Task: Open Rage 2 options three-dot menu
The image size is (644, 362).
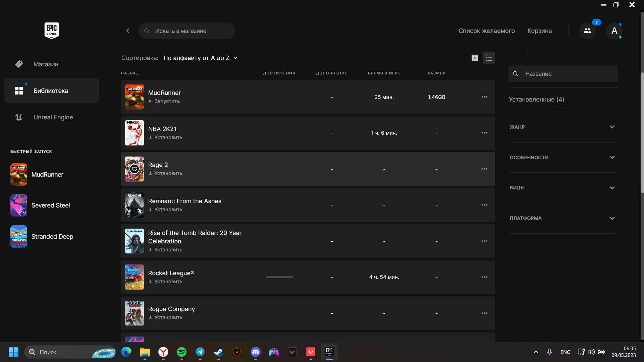Action: coord(484,169)
